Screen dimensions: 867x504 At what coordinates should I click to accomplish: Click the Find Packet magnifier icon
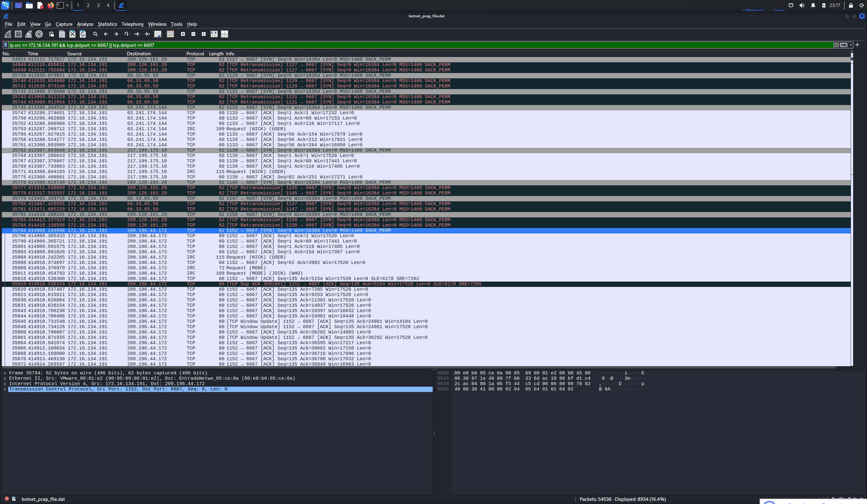[95, 34]
